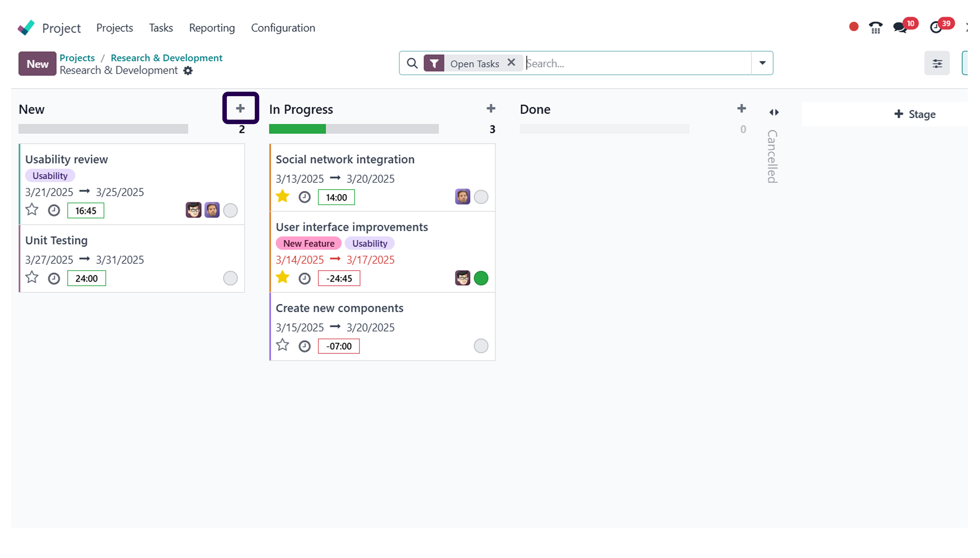
Task: Open the Messages conversations icon
Action: [900, 28]
